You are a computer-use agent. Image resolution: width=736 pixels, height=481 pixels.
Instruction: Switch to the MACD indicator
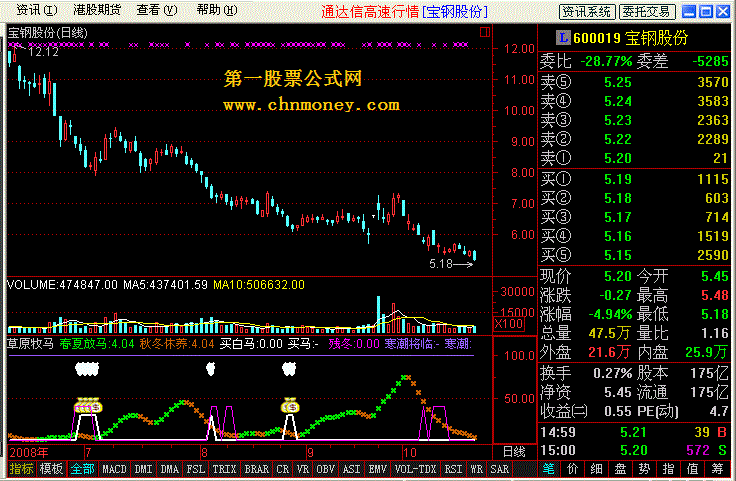pyautogui.click(x=115, y=469)
